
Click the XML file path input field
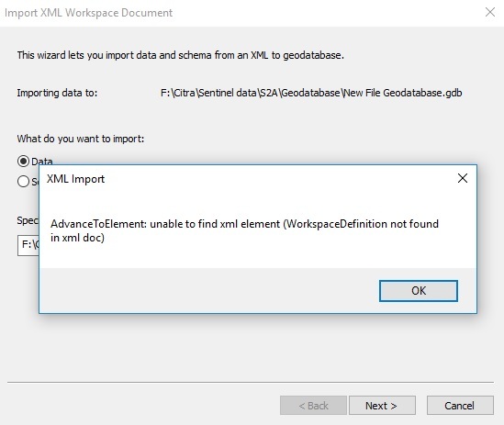tap(28, 245)
